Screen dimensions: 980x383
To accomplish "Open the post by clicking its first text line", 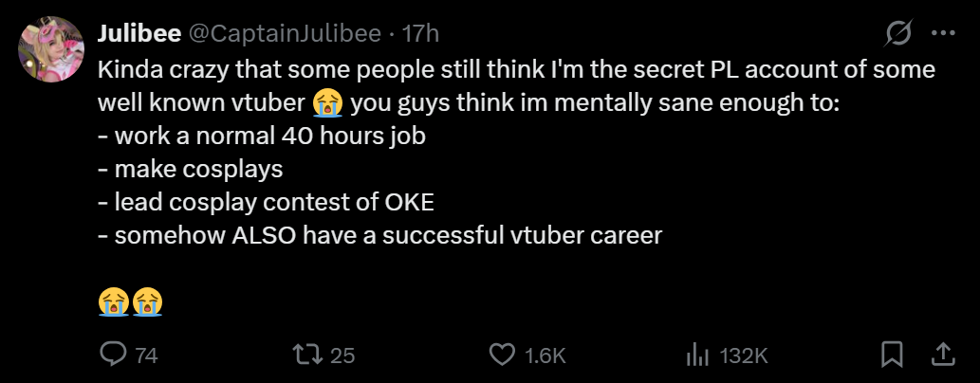I will (x=516, y=69).
